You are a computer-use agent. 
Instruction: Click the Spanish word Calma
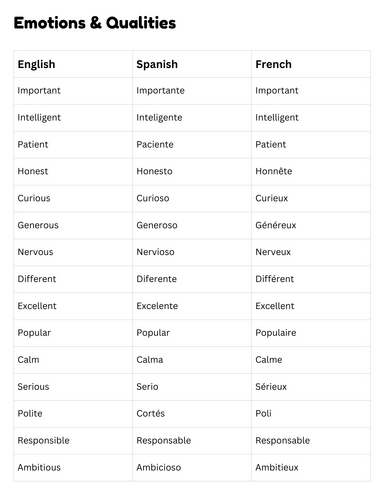click(x=150, y=360)
